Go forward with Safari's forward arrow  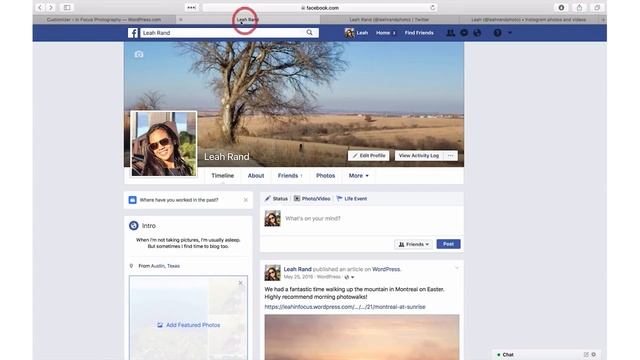pos(51,7)
